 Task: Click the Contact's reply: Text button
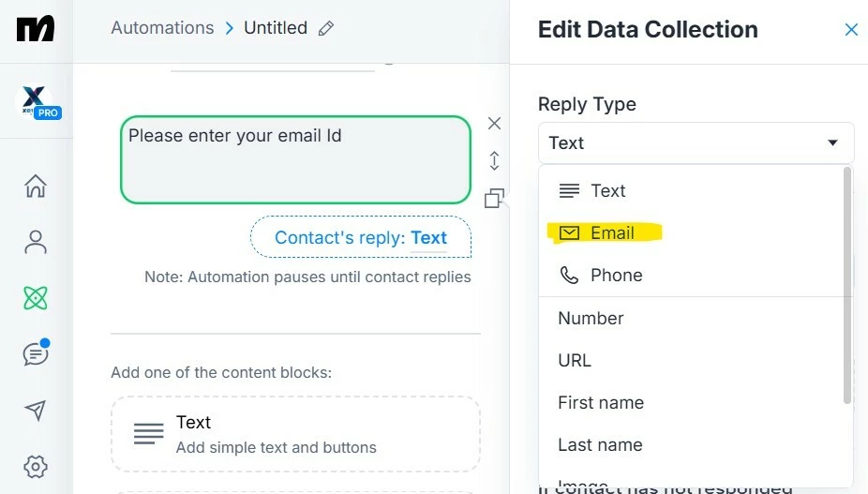[361, 237]
